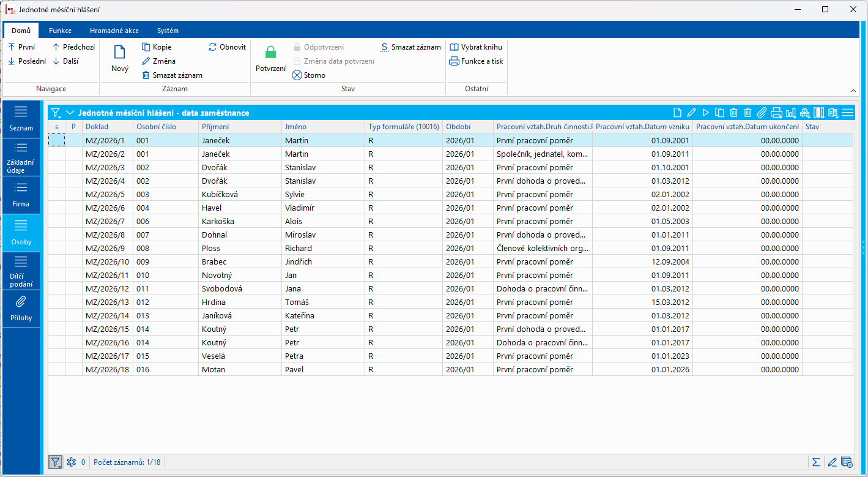868x477 pixels.
Task: Click the cell Členové kolektivních org...
Action: [x=543, y=249]
